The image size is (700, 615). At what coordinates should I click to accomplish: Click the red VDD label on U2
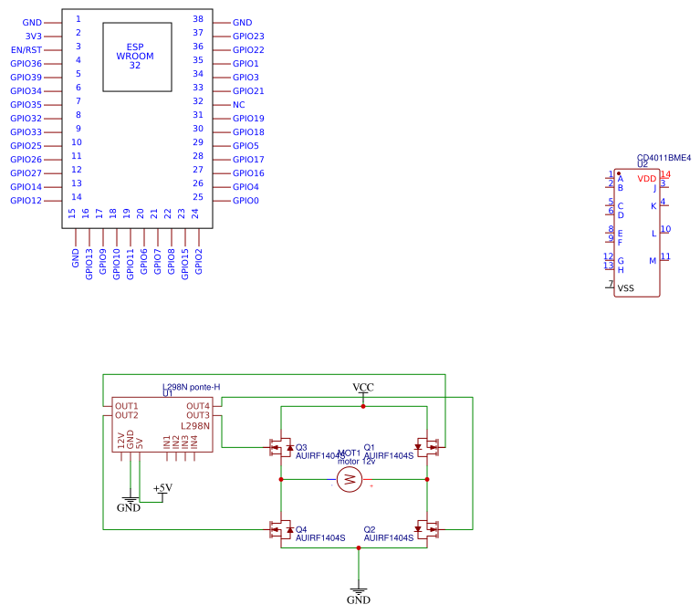click(x=647, y=179)
